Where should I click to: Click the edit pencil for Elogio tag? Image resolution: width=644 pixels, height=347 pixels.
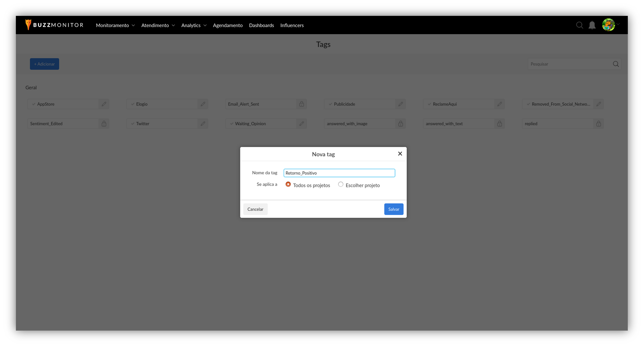point(203,104)
